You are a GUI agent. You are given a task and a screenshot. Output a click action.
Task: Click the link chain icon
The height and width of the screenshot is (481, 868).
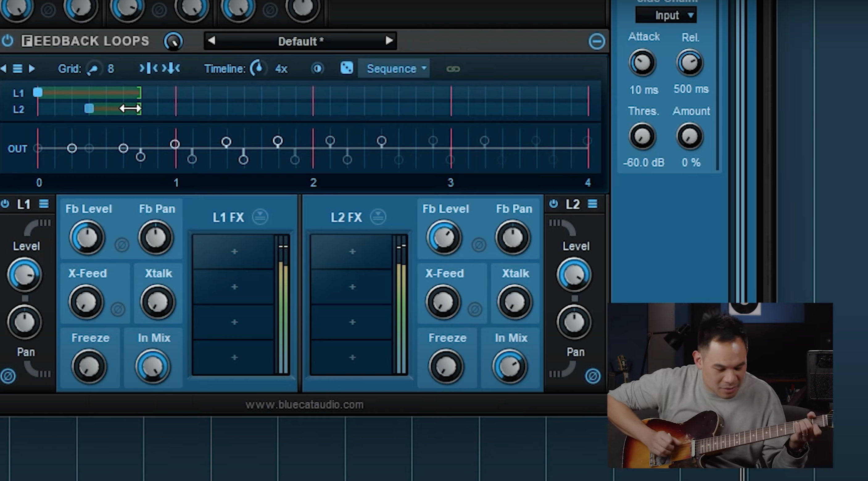pyautogui.click(x=453, y=69)
